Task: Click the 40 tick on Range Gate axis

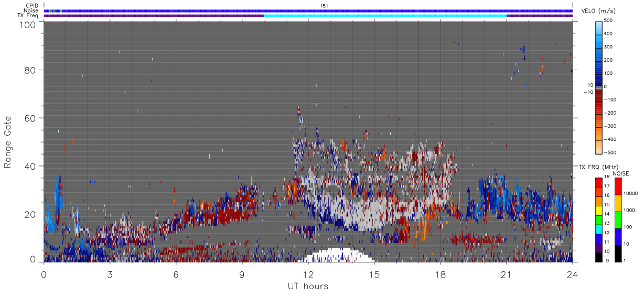Action: coord(30,166)
